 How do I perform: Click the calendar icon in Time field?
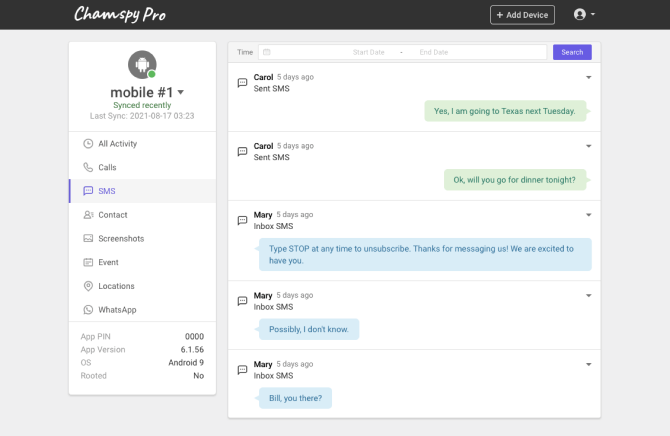coord(267,52)
